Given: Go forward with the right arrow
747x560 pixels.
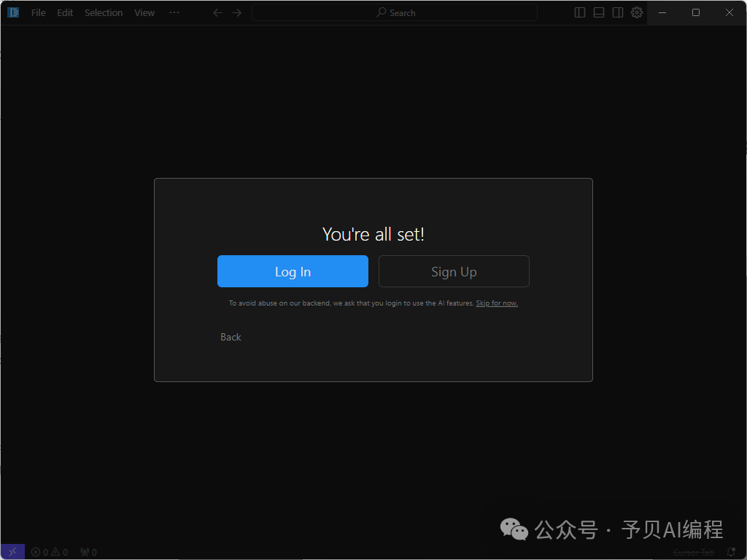Looking at the screenshot, I should (x=237, y=13).
